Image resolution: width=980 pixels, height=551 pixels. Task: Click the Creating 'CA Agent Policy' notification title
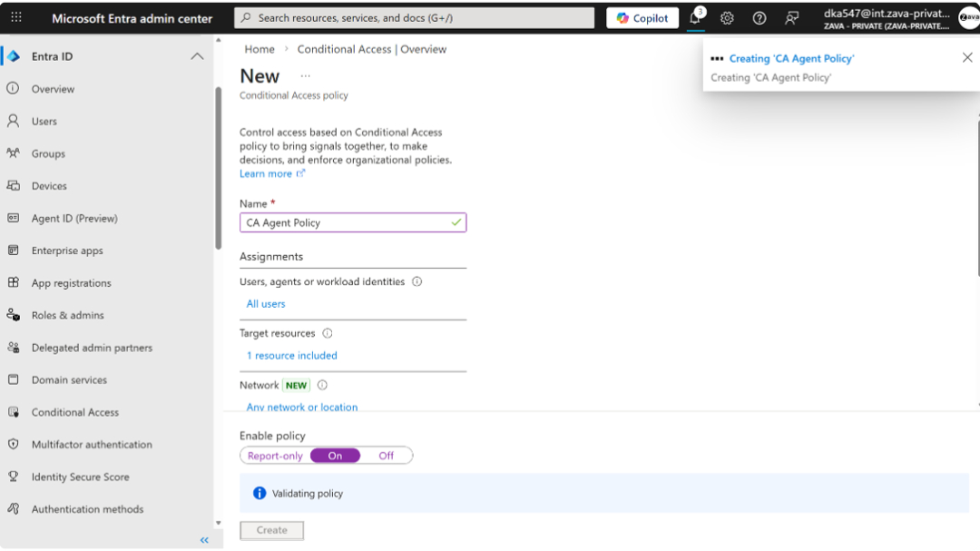coord(791,58)
